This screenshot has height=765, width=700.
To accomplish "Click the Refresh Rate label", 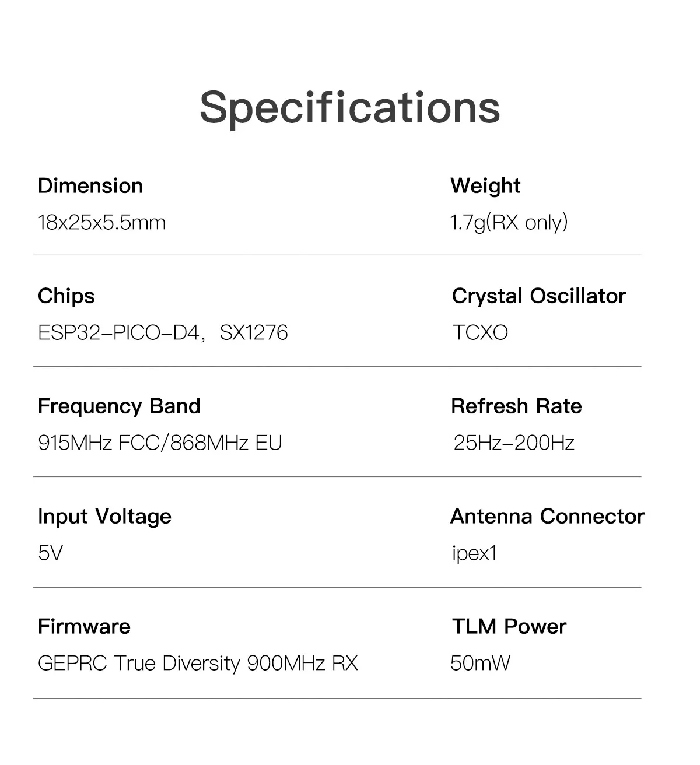I will coord(516,406).
